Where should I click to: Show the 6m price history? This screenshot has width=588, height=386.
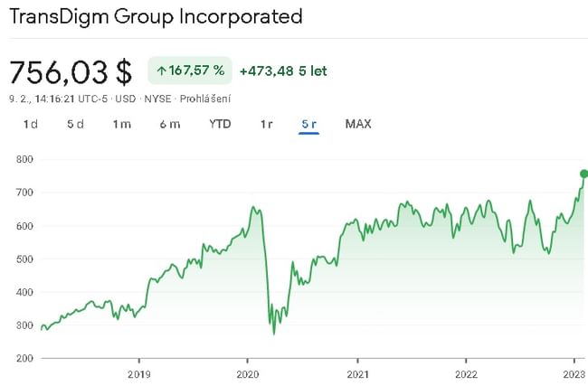[169, 124]
